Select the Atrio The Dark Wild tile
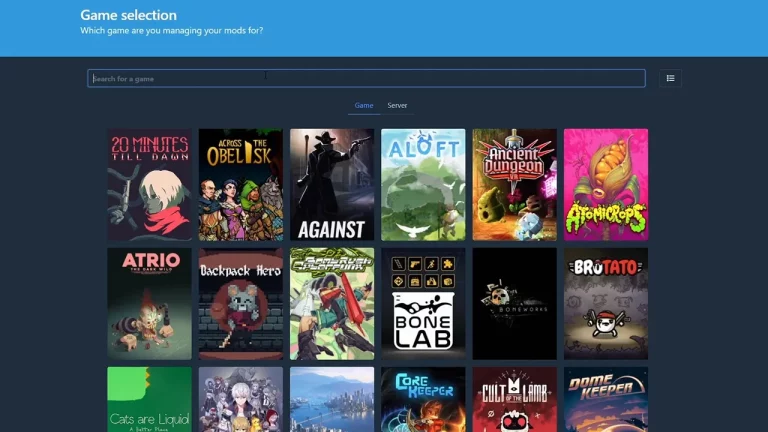Image resolution: width=768 pixels, height=432 pixels. click(x=149, y=303)
